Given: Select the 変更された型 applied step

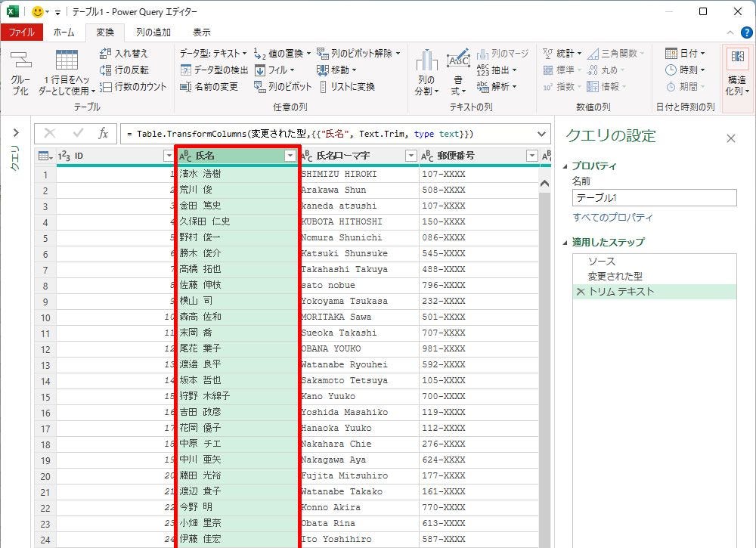Looking at the screenshot, I should click(x=615, y=277).
